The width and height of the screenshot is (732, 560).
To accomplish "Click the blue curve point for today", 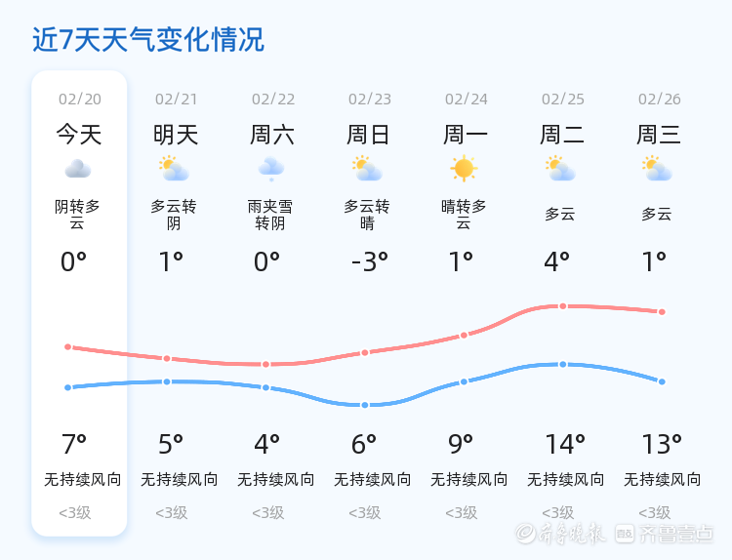I will [x=68, y=387].
